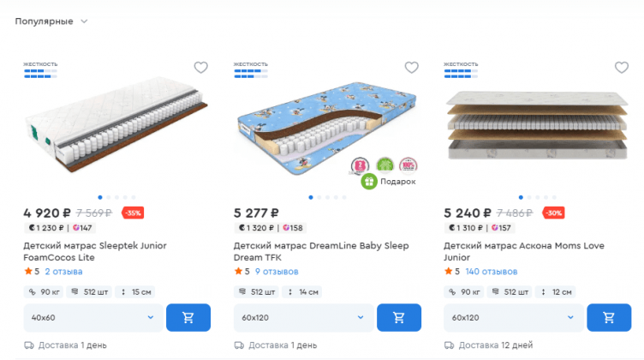Image resolution: width=644 pixels, height=360 pixels.
Task: Toggle wishlist heart on Askona Moms Love
Action: tap(622, 68)
